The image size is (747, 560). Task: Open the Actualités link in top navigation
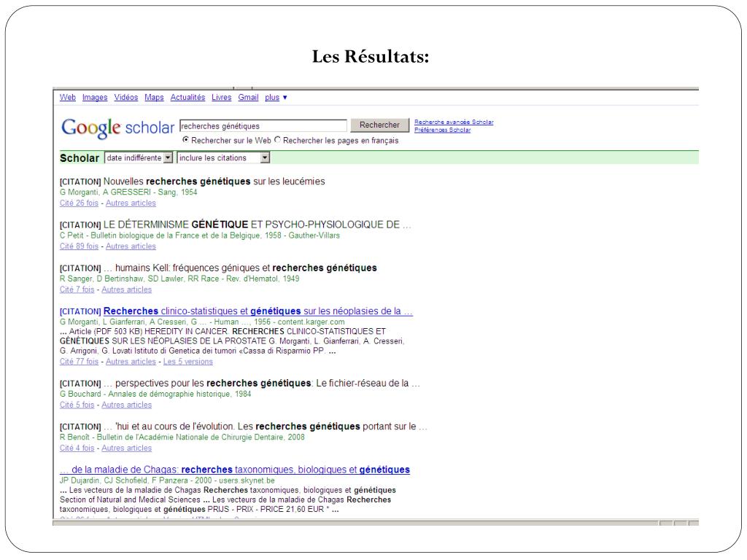pyautogui.click(x=187, y=97)
